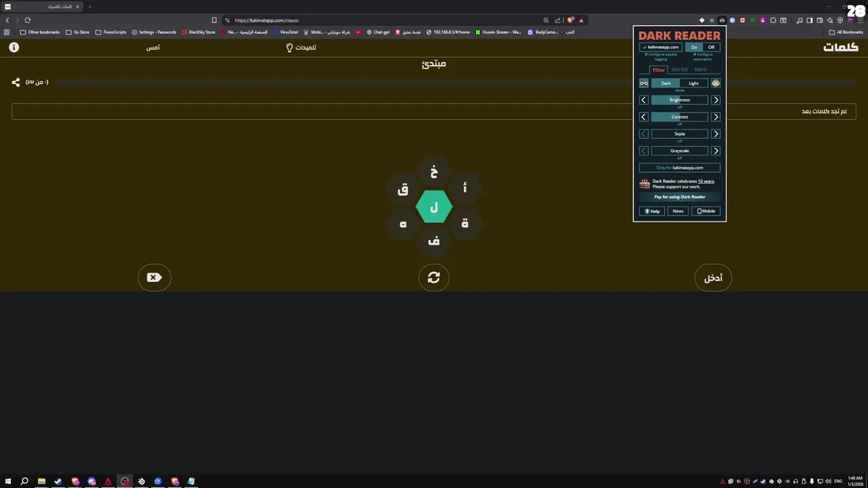Follow the 10 years link
Screen dimensions: 868x488
click(x=706, y=182)
